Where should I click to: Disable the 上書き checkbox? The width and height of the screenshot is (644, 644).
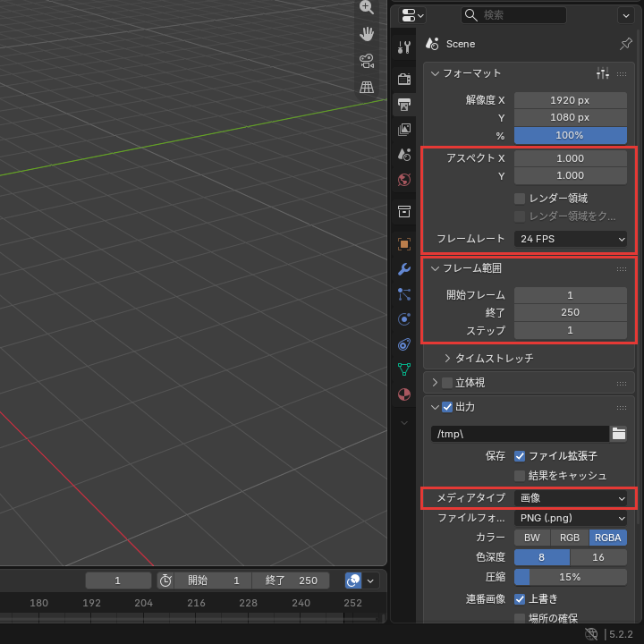[x=520, y=598]
